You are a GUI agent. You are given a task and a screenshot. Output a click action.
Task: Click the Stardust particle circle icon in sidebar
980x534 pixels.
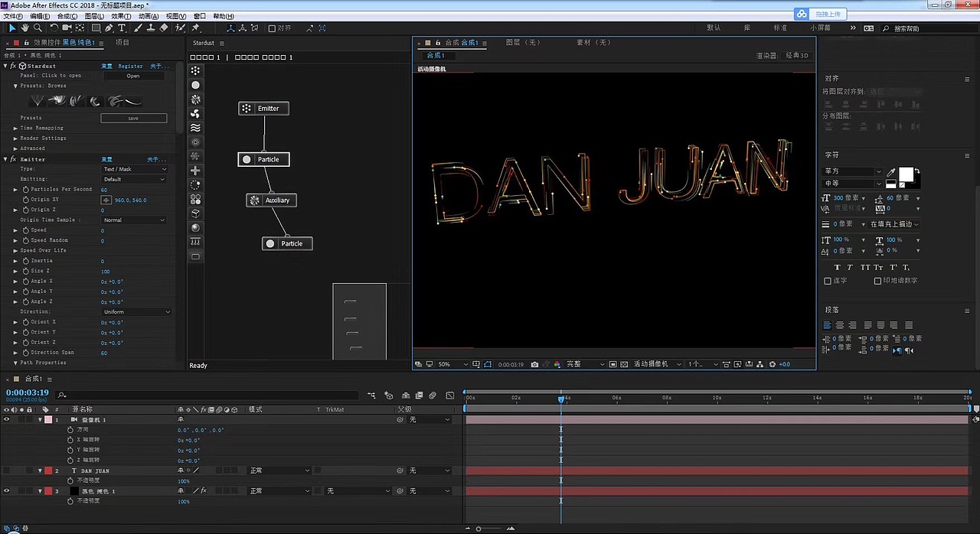click(195, 85)
